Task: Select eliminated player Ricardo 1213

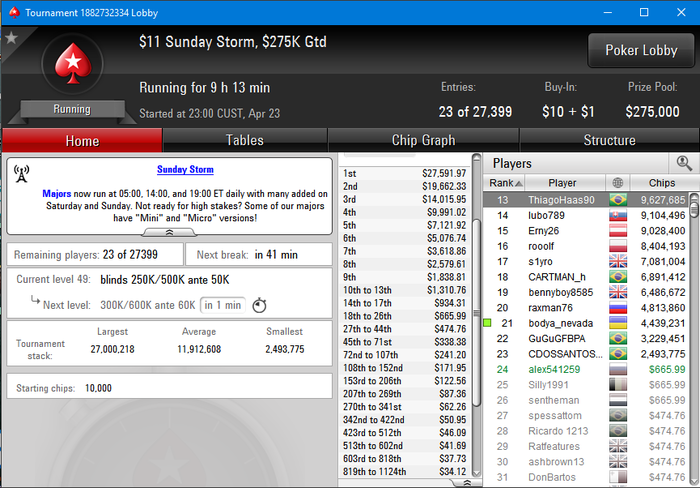Action: 587,431
